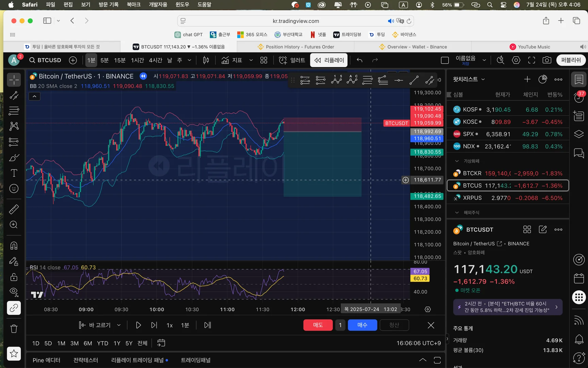The width and height of the screenshot is (588, 368).
Task: Select the 15분 timeframe
Action: point(120,60)
